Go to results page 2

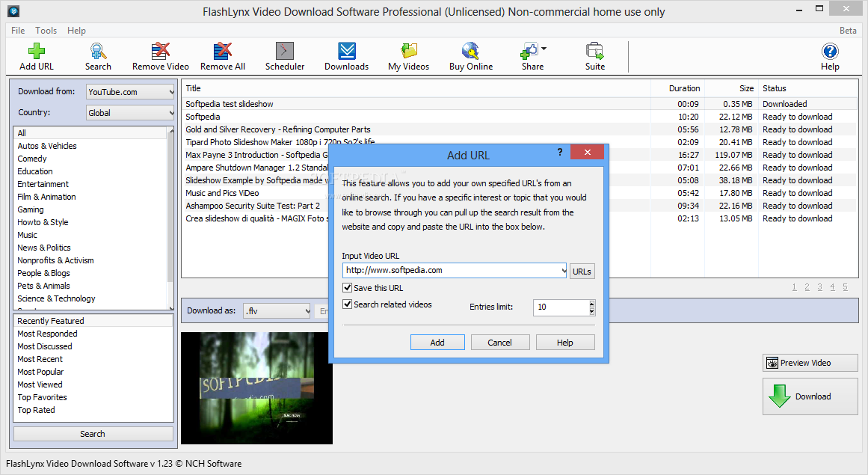tap(807, 286)
